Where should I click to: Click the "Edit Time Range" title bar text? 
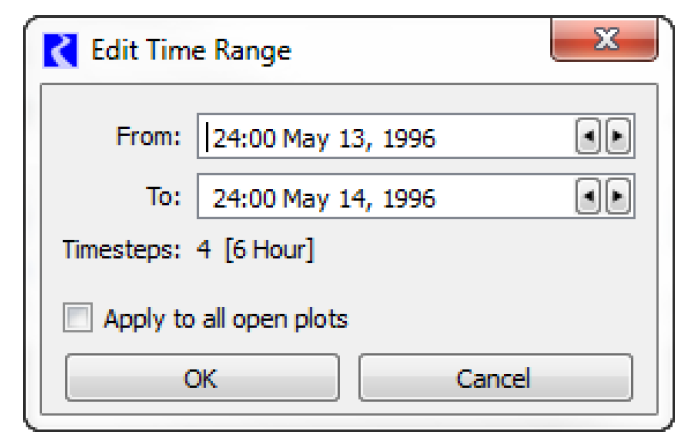[x=191, y=50]
